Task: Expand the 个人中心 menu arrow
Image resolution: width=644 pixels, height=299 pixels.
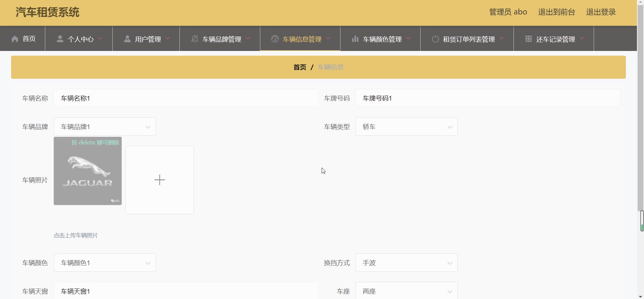Action: click(x=100, y=39)
